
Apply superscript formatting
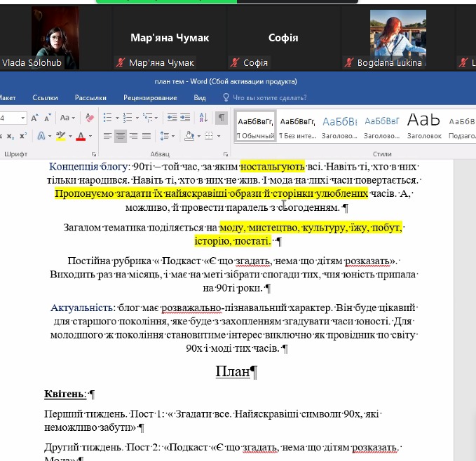23,136
